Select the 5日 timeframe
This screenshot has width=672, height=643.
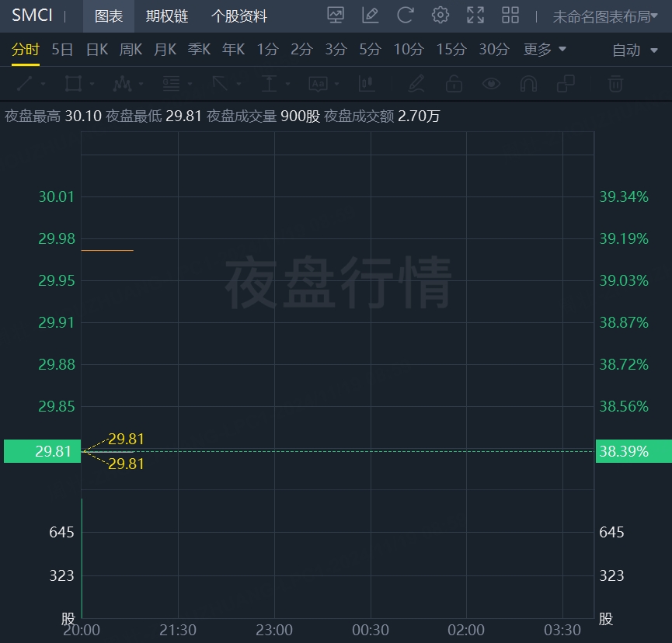(x=62, y=49)
